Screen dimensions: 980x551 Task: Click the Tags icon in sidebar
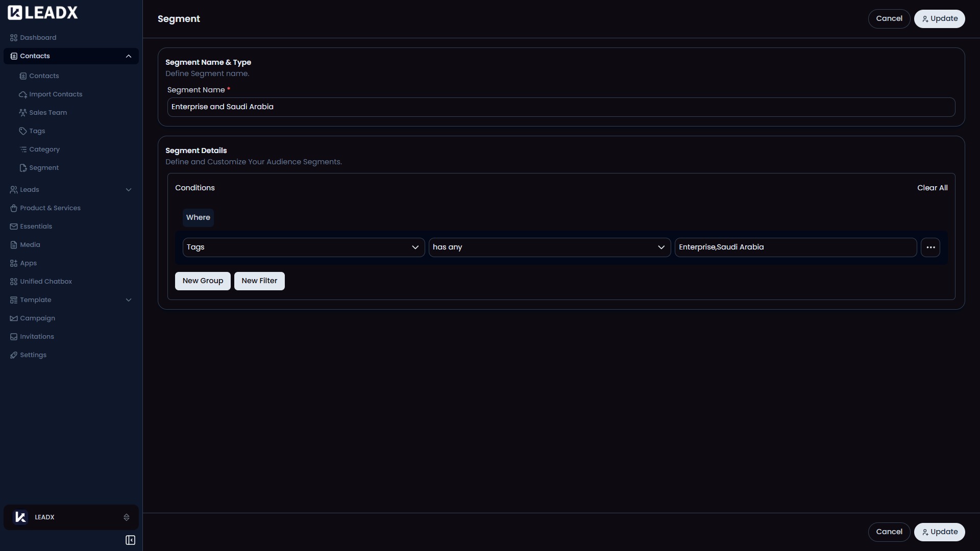click(x=22, y=131)
